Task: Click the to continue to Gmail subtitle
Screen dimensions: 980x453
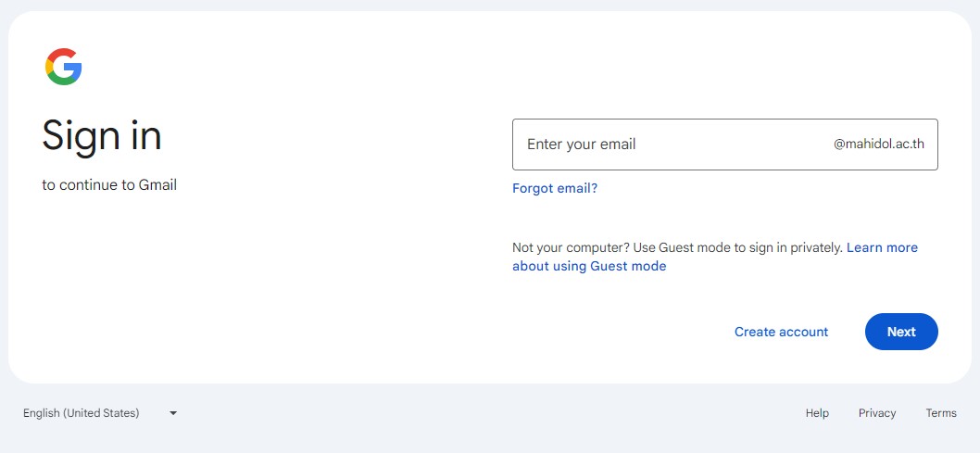Action: coord(109,184)
